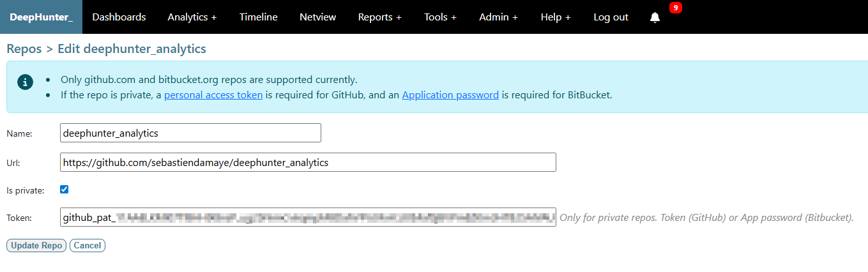Screen dimensions: 868x272
Task: Open the Admin + dropdown menu
Action: pyautogui.click(x=499, y=17)
